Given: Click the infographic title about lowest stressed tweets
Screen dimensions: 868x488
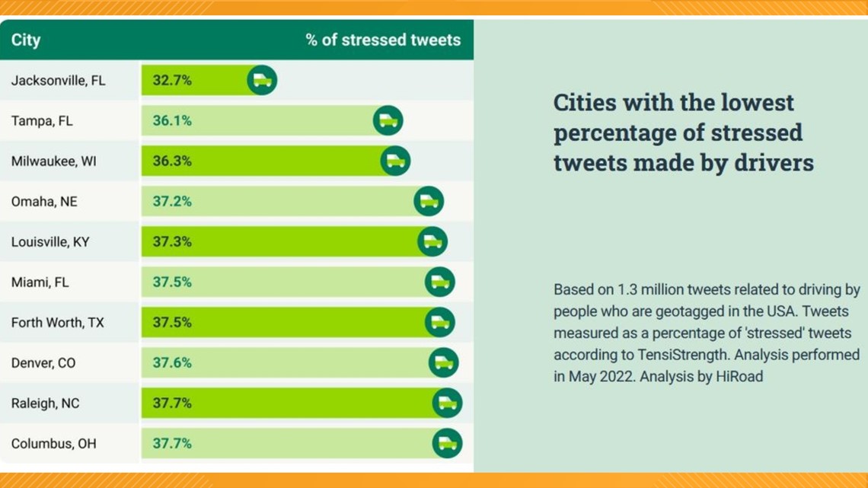Looking at the screenshot, I should coord(684,132).
